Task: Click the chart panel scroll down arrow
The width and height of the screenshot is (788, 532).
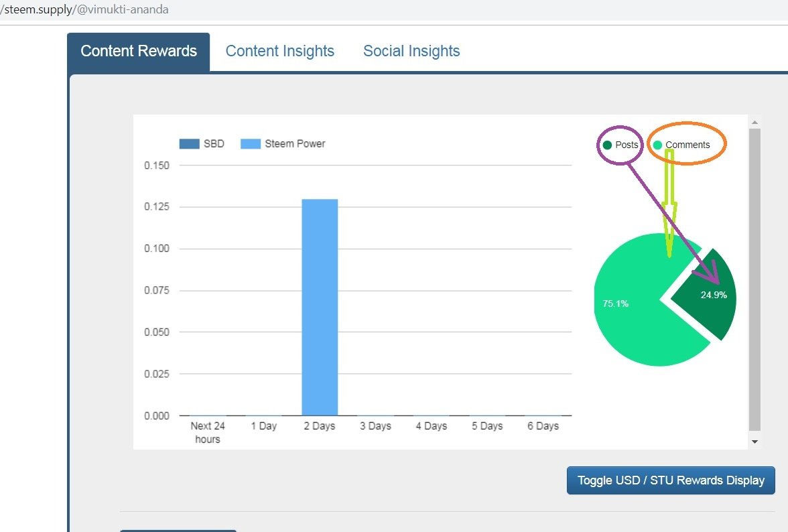Action: click(x=754, y=442)
